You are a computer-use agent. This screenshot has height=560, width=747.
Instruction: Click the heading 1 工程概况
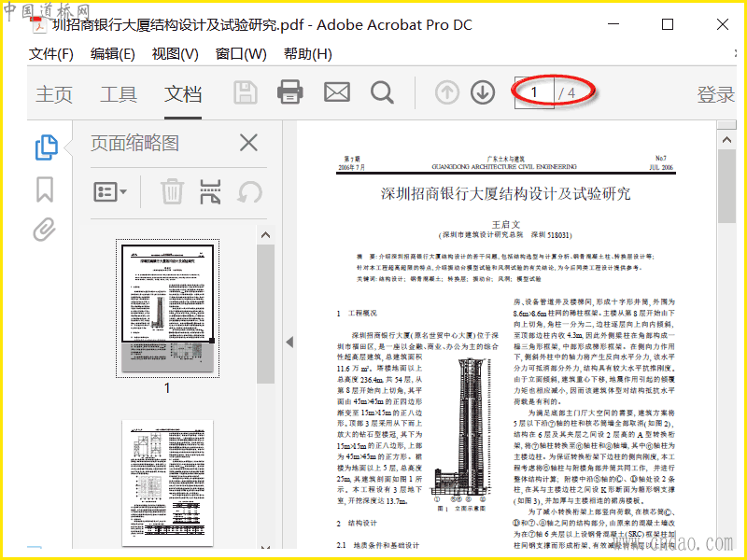357,313
